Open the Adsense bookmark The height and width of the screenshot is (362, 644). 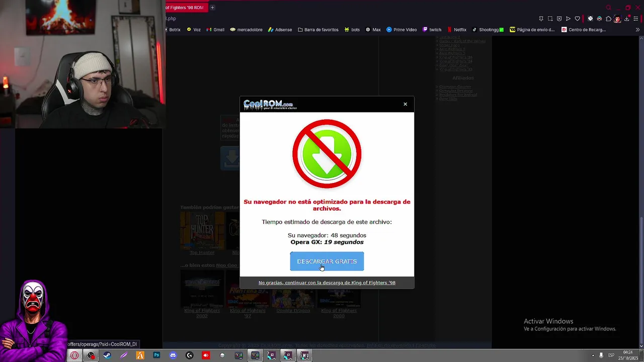pyautogui.click(x=280, y=30)
